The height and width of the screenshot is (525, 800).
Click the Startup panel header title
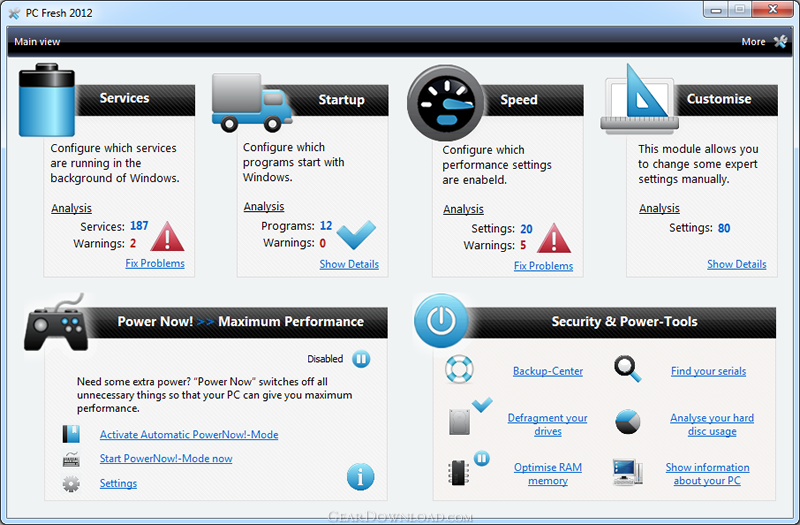342,99
